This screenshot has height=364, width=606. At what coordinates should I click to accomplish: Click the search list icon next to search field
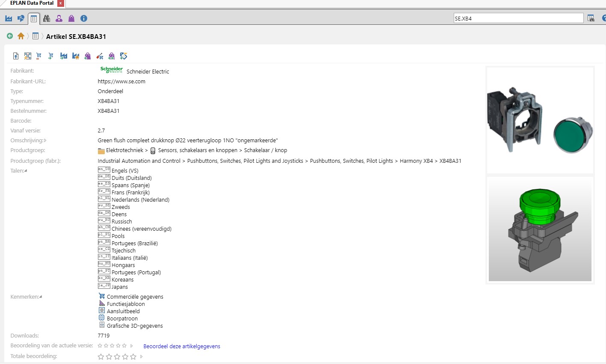591,18
